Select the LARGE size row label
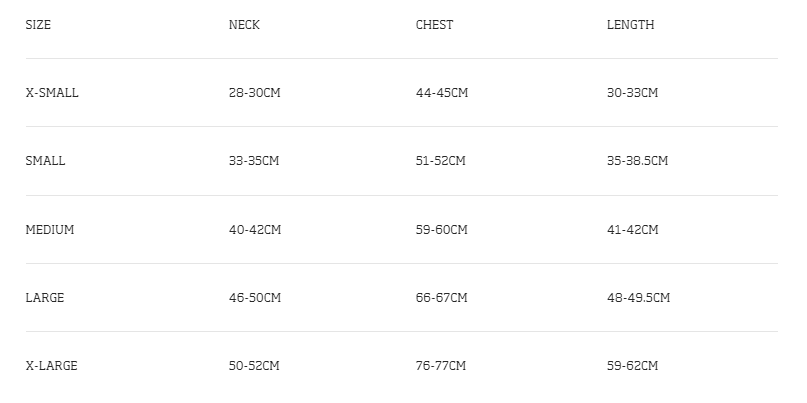 [44, 298]
